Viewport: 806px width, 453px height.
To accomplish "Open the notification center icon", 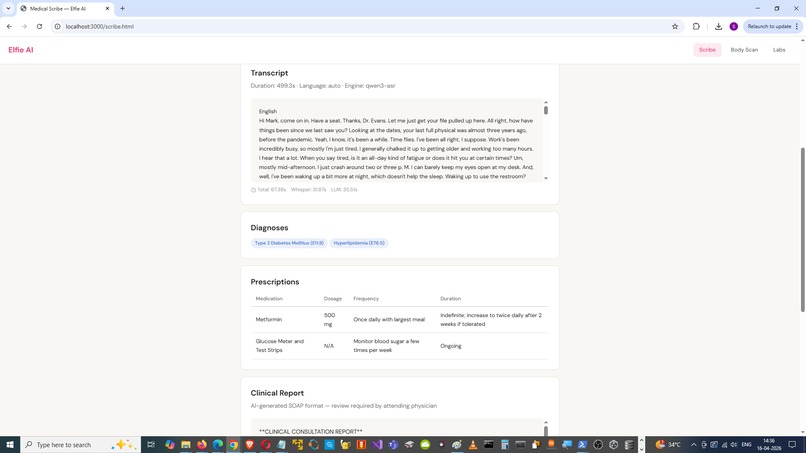I will (x=792, y=445).
